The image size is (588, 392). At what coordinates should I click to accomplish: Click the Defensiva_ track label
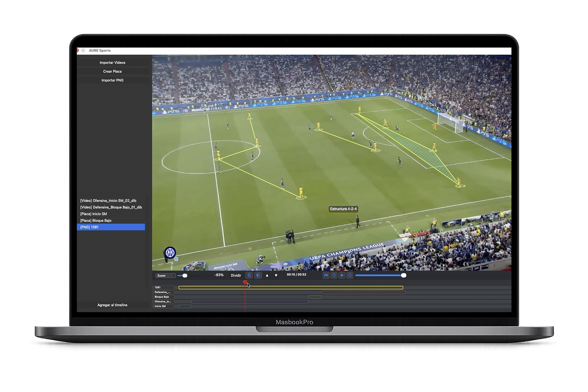164,292
